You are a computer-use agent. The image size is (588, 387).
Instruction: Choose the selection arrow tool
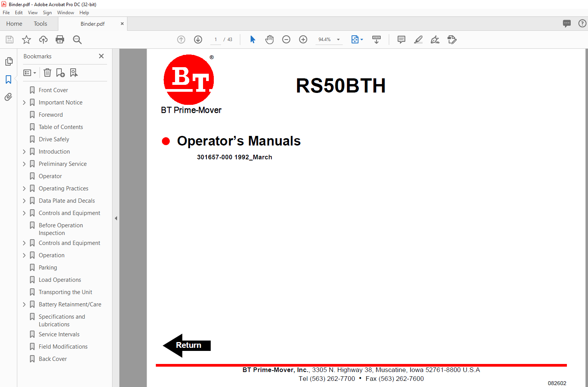pyautogui.click(x=253, y=40)
